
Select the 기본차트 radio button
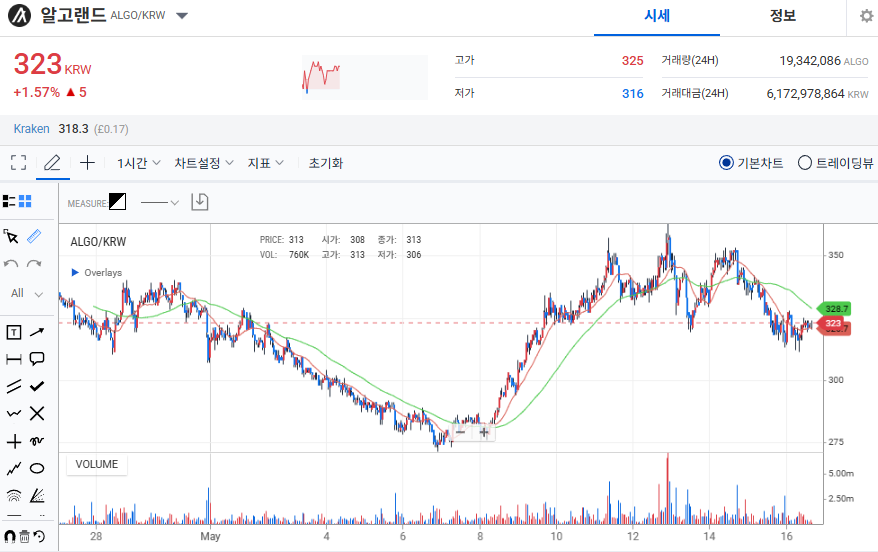[726, 163]
